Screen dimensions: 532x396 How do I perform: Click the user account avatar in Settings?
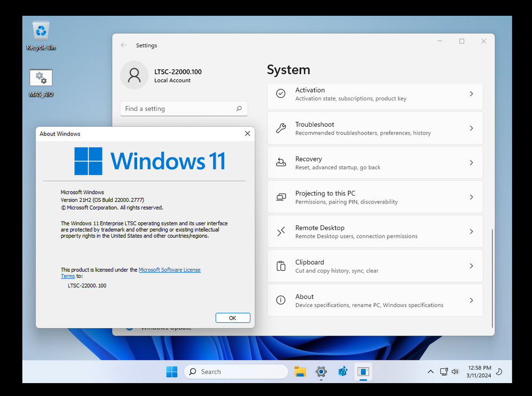point(134,75)
